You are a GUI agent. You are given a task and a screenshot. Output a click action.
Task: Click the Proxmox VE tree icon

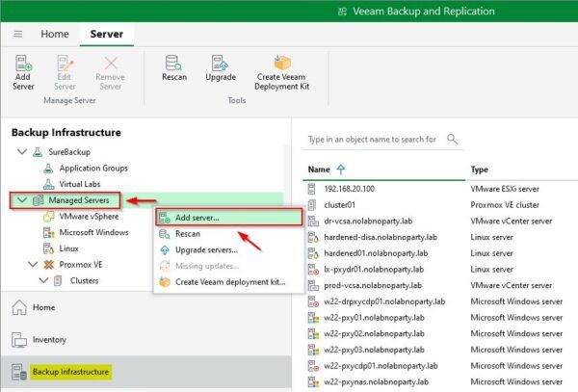[49, 265]
